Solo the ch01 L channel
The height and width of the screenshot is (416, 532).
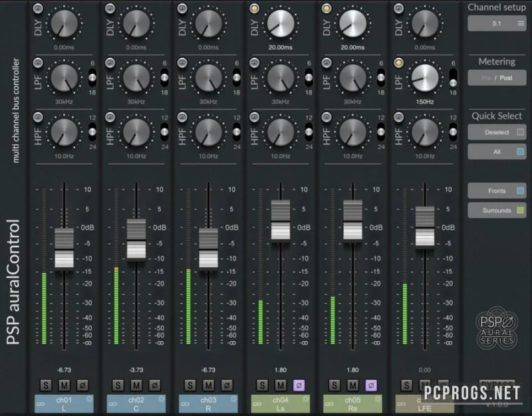[x=46, y=385]
